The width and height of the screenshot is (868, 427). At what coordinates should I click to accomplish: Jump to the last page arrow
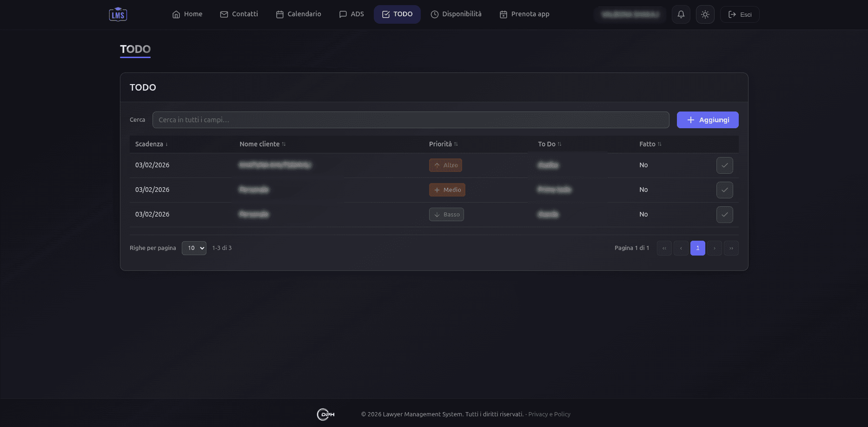[731, 248]
